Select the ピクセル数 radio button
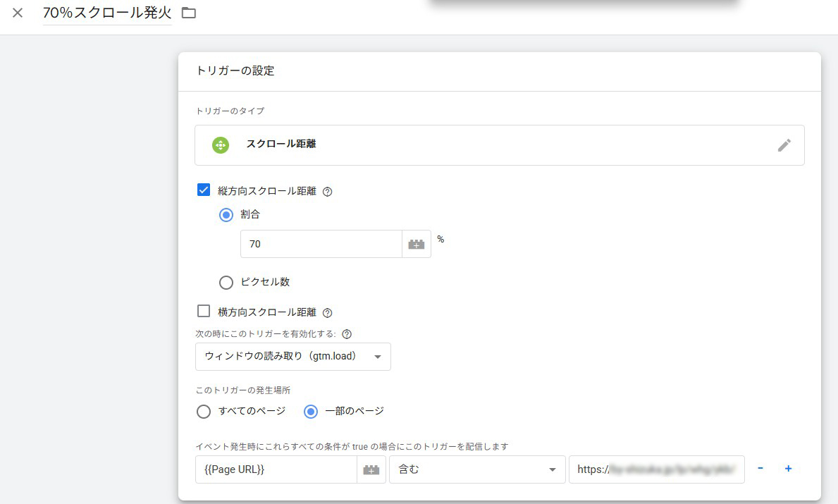838x504 pixels. [x=226, y=282]
